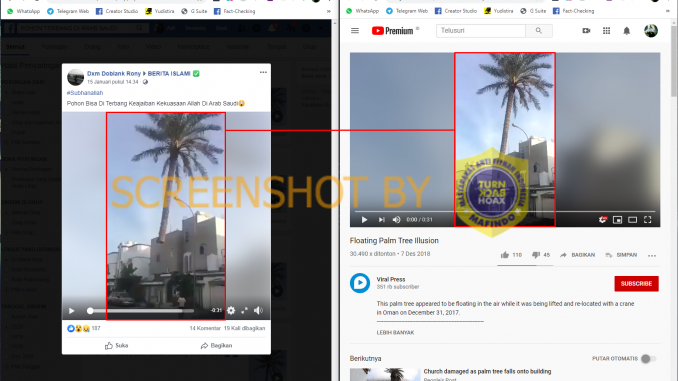Click the YouTube Telusuri search field
Viewport: 678px width, 381px height.
(481, 31)
